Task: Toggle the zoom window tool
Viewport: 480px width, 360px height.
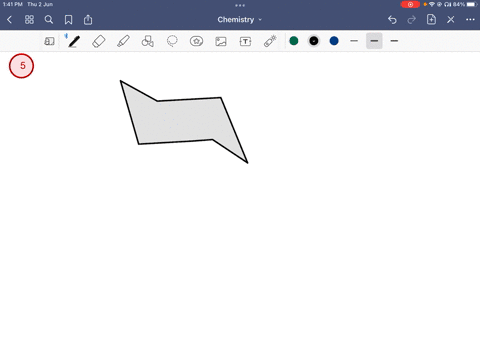Action: point(49,41)
